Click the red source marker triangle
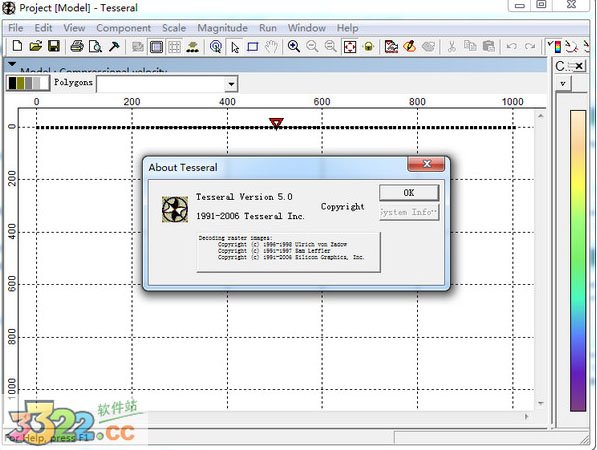Viewport: 597px width, 450px height. click(276, 123)
